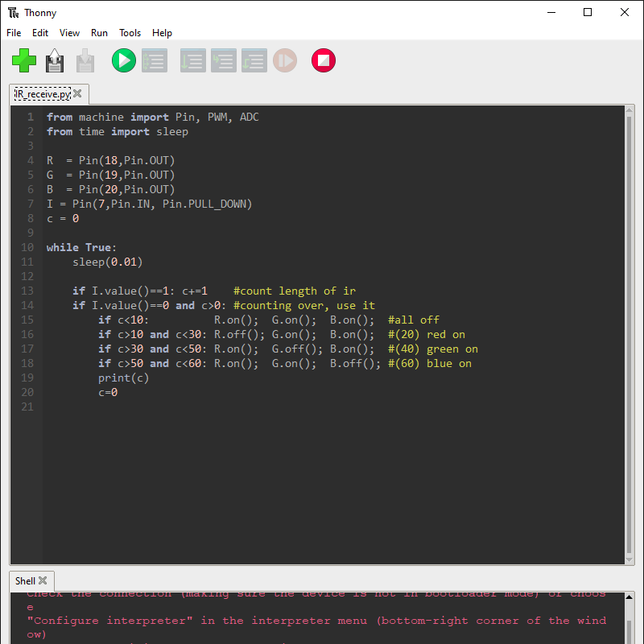Viewport: 644px width, 644px height.
Task: Click the 'while True:' code line
Action: 81,247
